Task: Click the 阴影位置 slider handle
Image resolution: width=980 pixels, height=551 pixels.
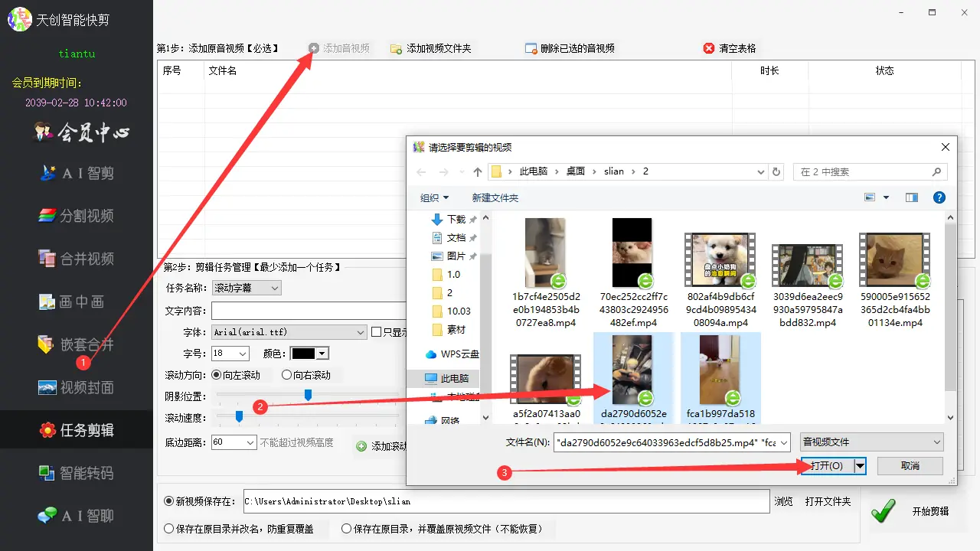Action: (x=308, y=395)
